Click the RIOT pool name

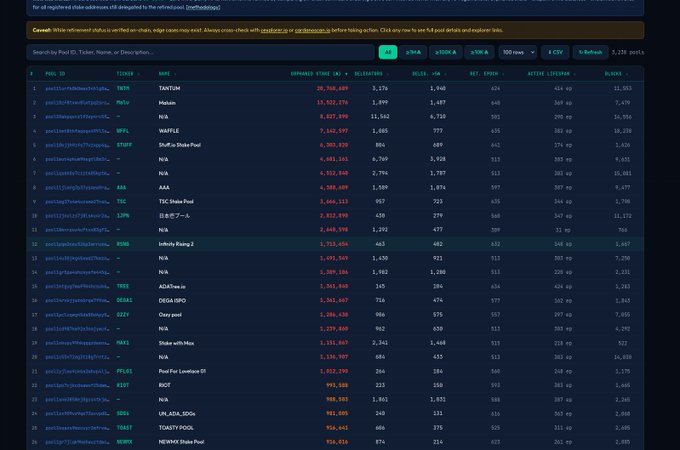point(164,385)
